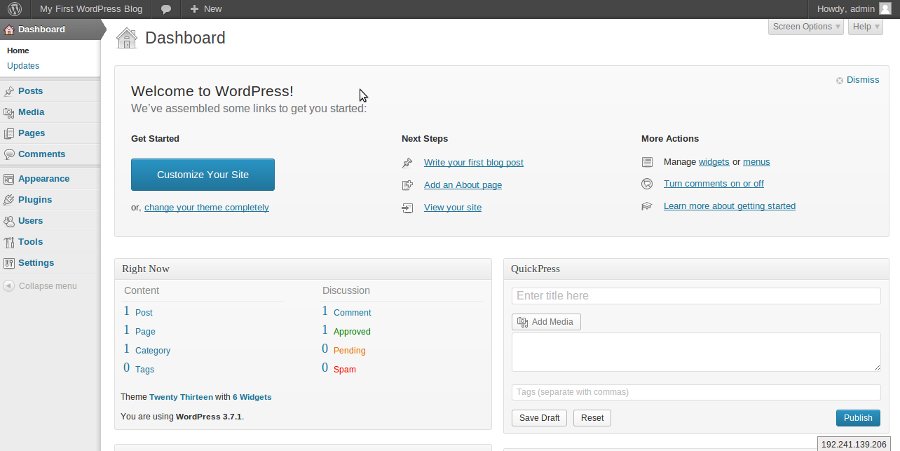The height and width of the screenshot is (451, 900).
Task: Open Learn more about getting started link
Action: point(730,206)
